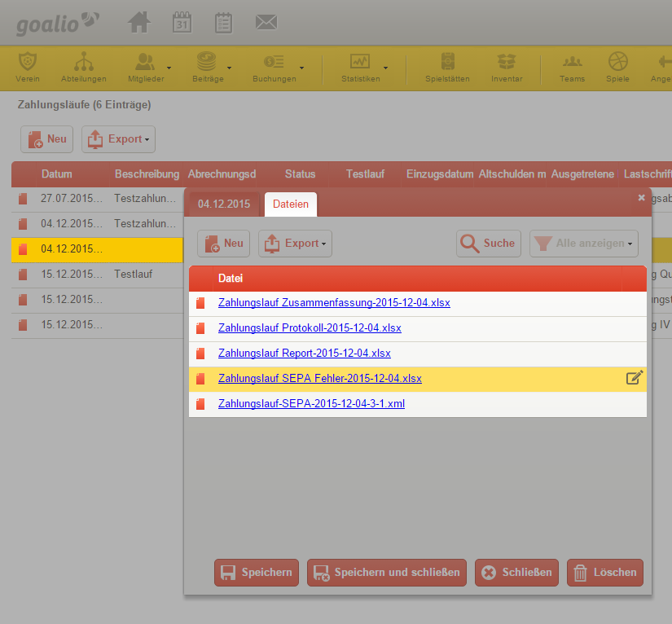Click file icon beside SEPA xml file
672x624 pixels.
click(200, 404)
